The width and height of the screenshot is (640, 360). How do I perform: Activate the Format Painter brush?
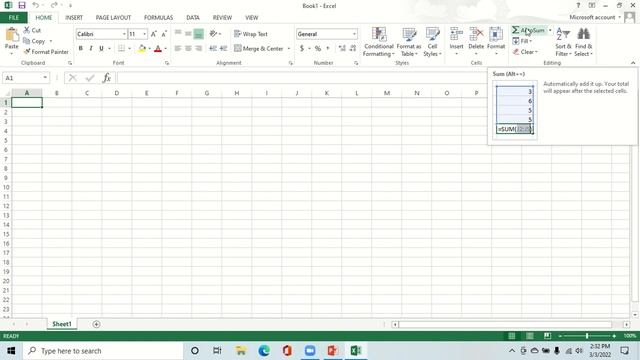coord(46,52)
